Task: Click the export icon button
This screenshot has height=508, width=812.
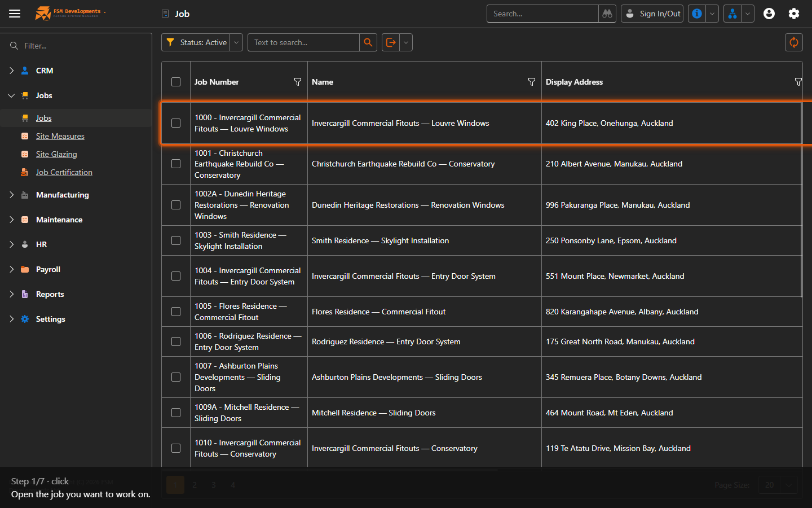Action: pos(391,42)
